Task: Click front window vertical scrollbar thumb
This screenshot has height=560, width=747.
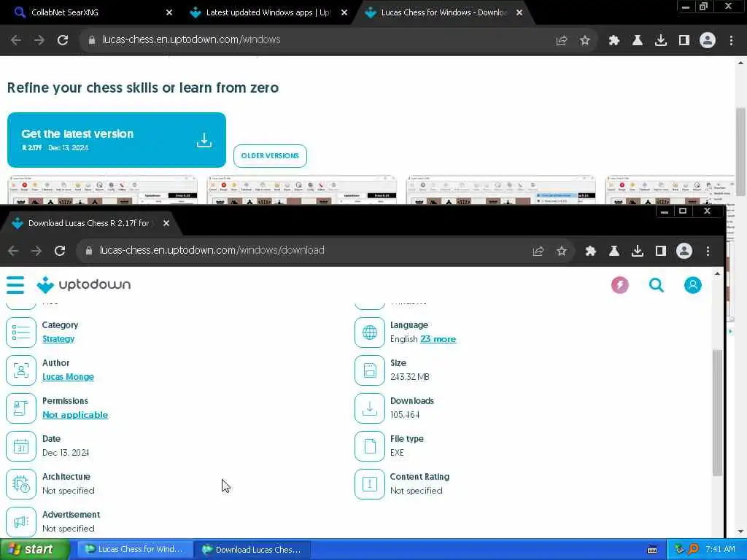Action: (717, 412)
